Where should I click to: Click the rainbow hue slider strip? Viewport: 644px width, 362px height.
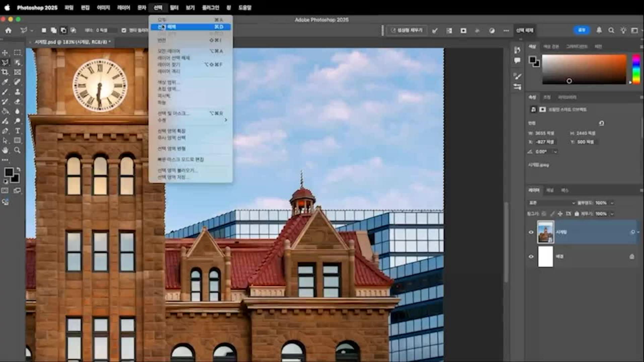[636, 69]
